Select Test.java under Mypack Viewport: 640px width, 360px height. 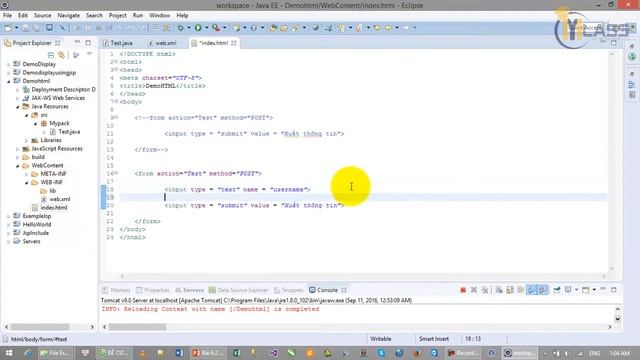[x=69, y=132]
